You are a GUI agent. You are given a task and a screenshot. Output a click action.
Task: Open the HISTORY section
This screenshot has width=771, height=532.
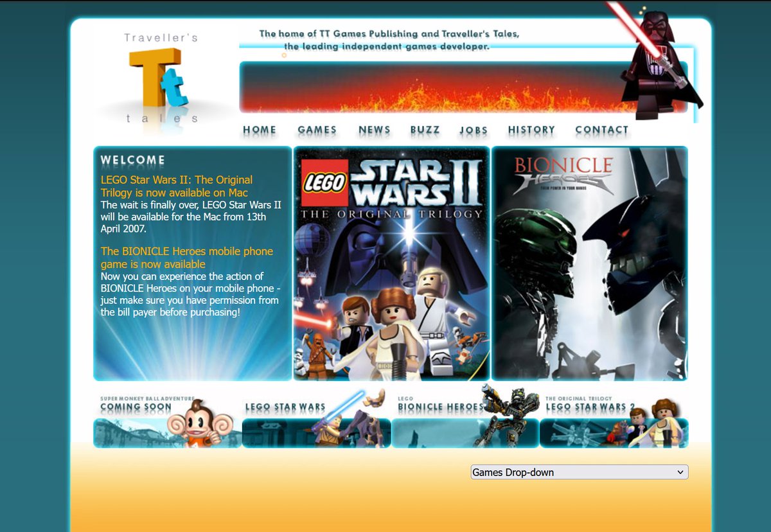[532, 129]
